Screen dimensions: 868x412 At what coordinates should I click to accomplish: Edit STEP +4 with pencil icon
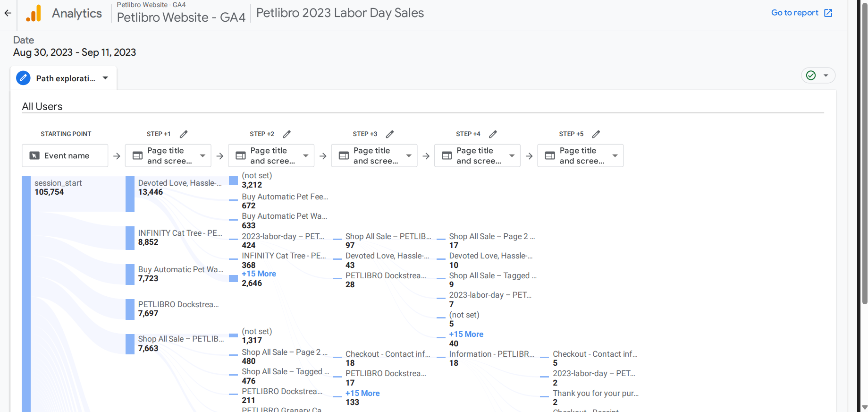click(493, 134)
